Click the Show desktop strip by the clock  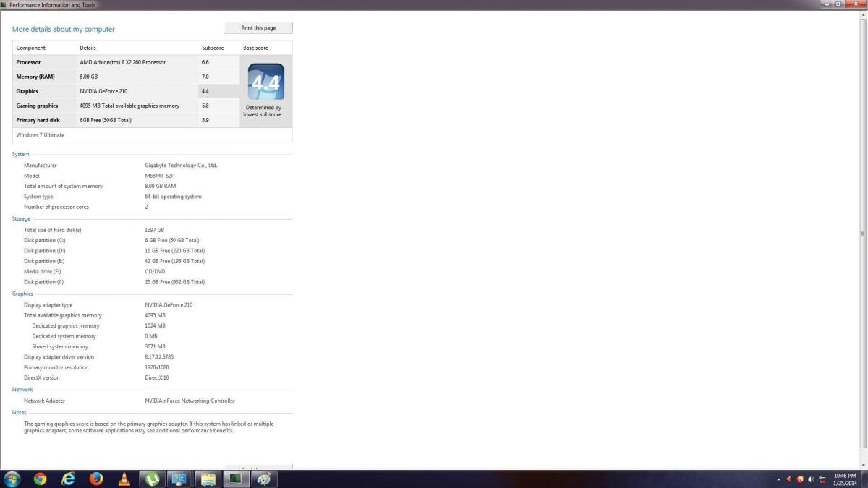point(864,479)
